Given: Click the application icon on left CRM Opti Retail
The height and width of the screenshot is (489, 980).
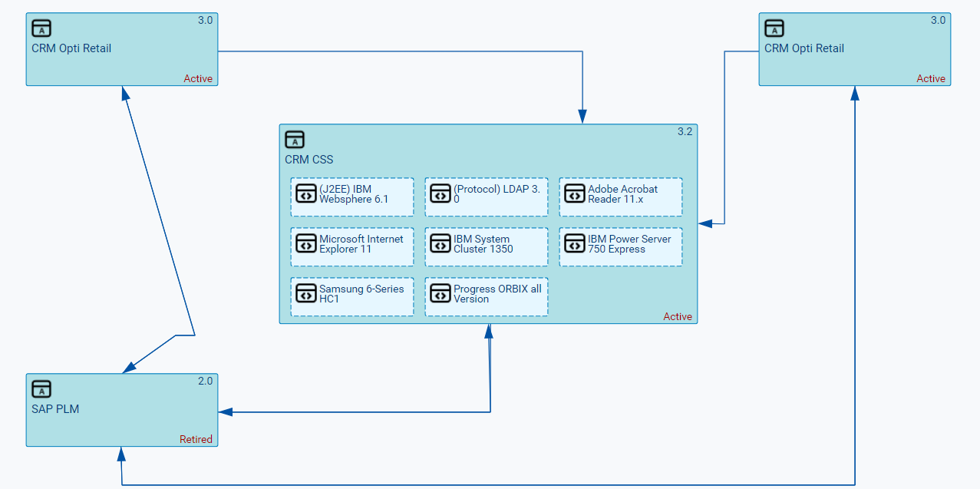Looking at the screenshot, I should tap(41, 28).
